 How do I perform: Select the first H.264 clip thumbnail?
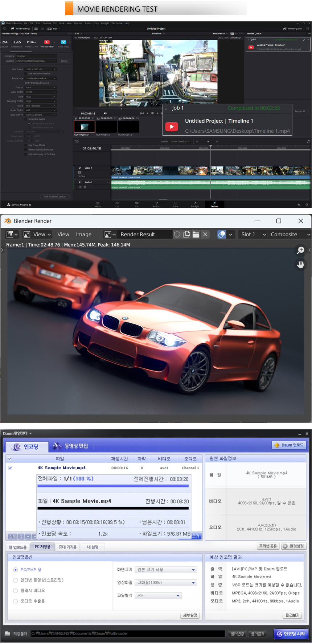click(84, 127)
